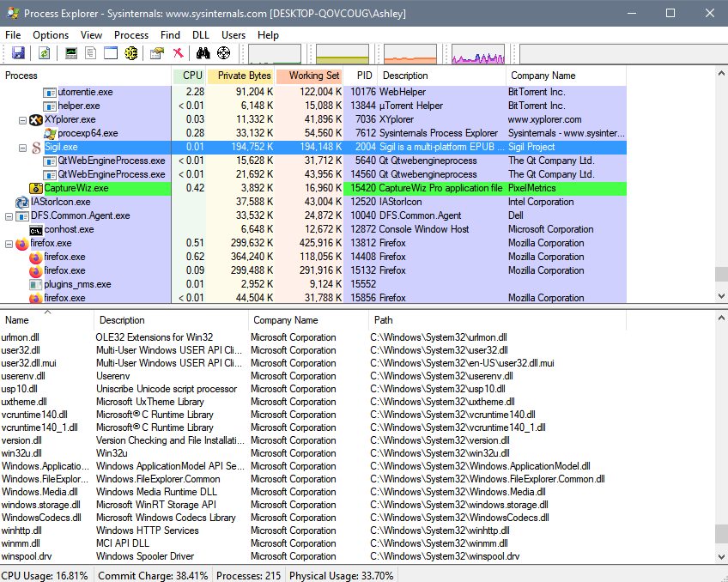Open Properties using the toolbar properties icon

156,53
